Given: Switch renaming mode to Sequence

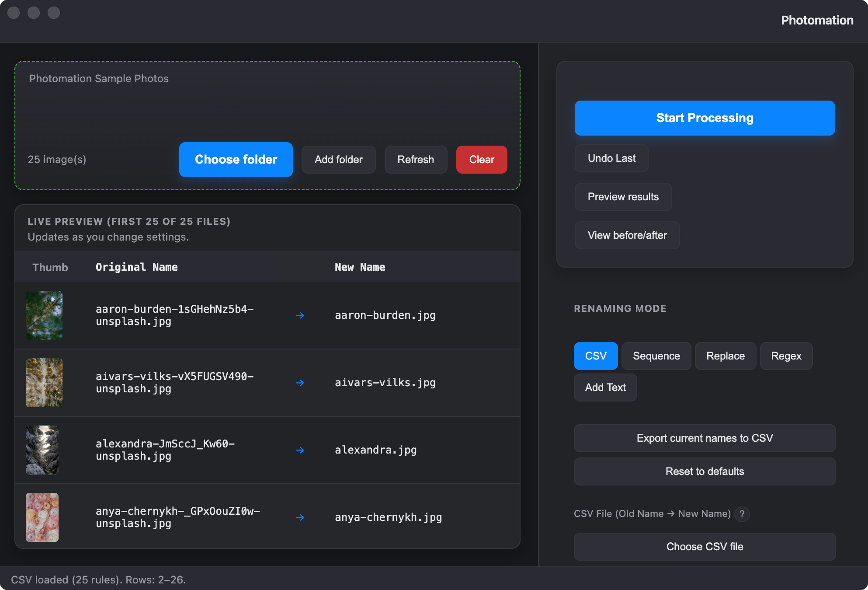Looking at the screenshot, I should (656, 356).
